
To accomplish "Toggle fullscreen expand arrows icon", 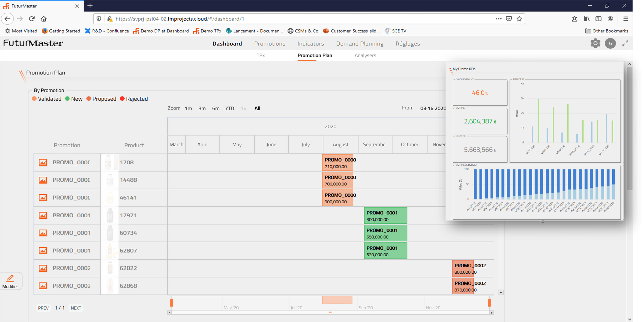I will click(x=625, y=43).
